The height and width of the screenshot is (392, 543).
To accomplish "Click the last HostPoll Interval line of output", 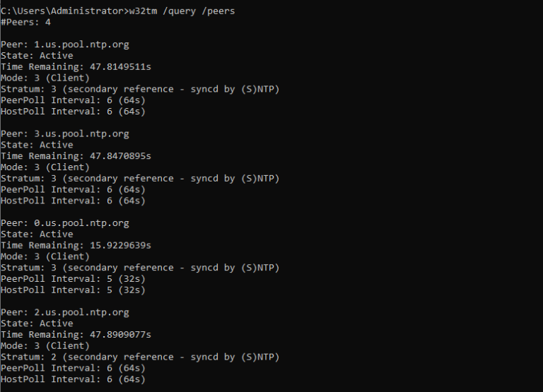I will [x=73, y=379].
